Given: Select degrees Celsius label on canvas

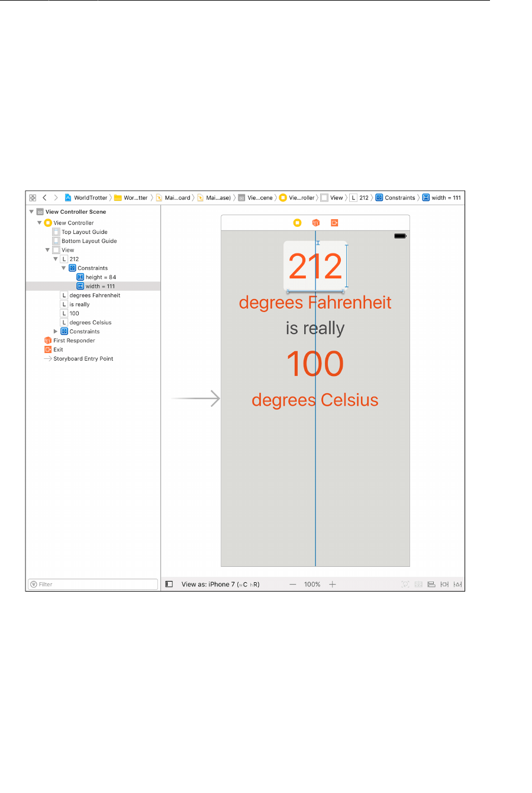Looking at the screenshot, I should pos(315,400).
